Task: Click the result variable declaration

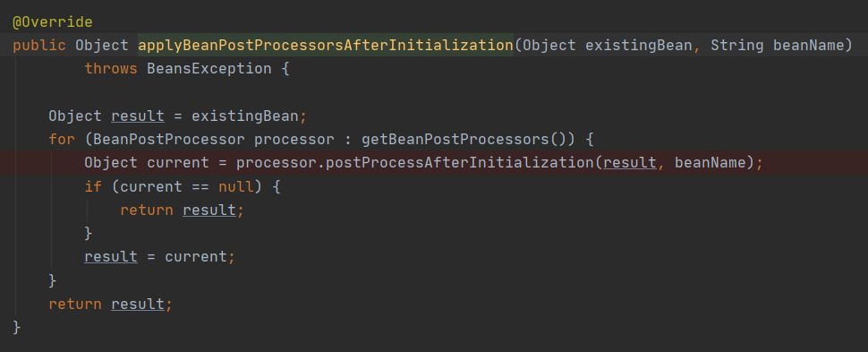Action: pyautogui.click(x=138, y=116)
